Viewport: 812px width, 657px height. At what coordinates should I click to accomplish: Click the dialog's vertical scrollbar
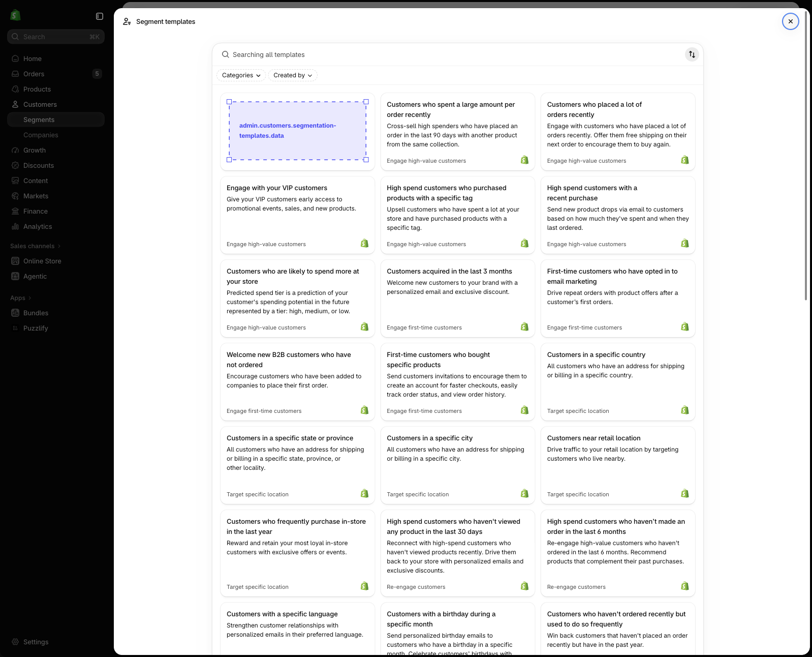[806, 155]
